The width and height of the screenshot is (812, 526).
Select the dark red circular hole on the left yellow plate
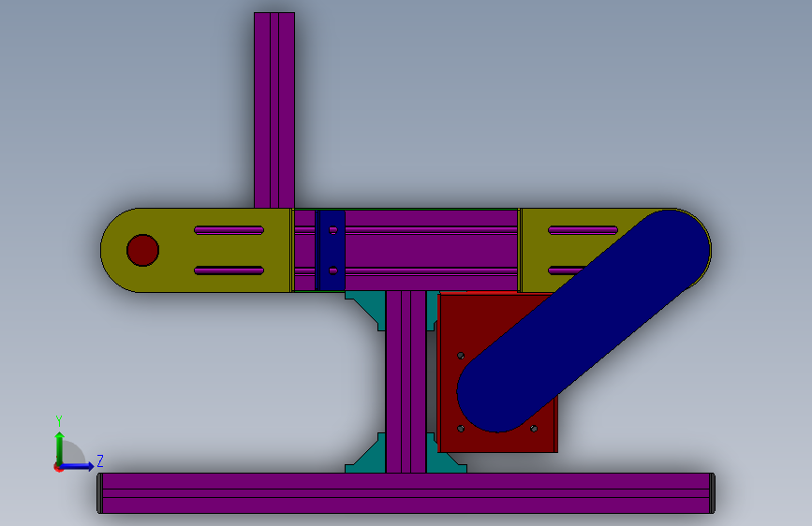(x=143, y=250)
